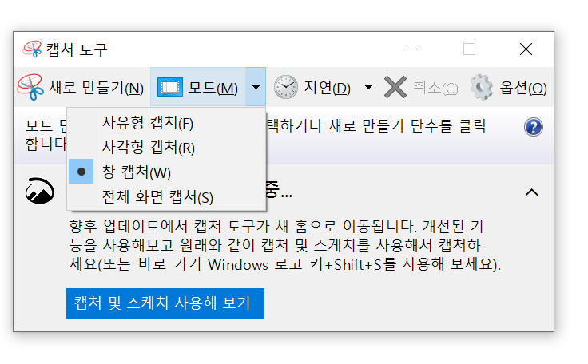
Task: Click the radio bullet beside 창 캡처
Action: click(81, 172)
